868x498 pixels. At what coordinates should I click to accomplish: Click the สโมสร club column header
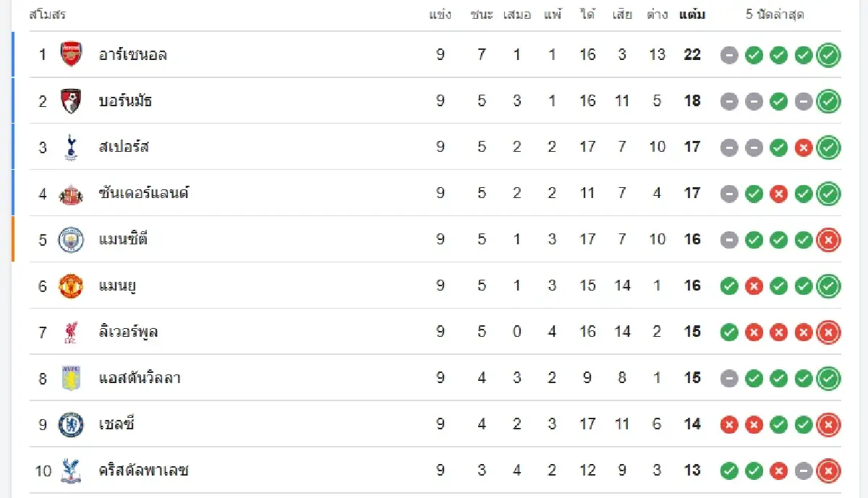[48, 14]
